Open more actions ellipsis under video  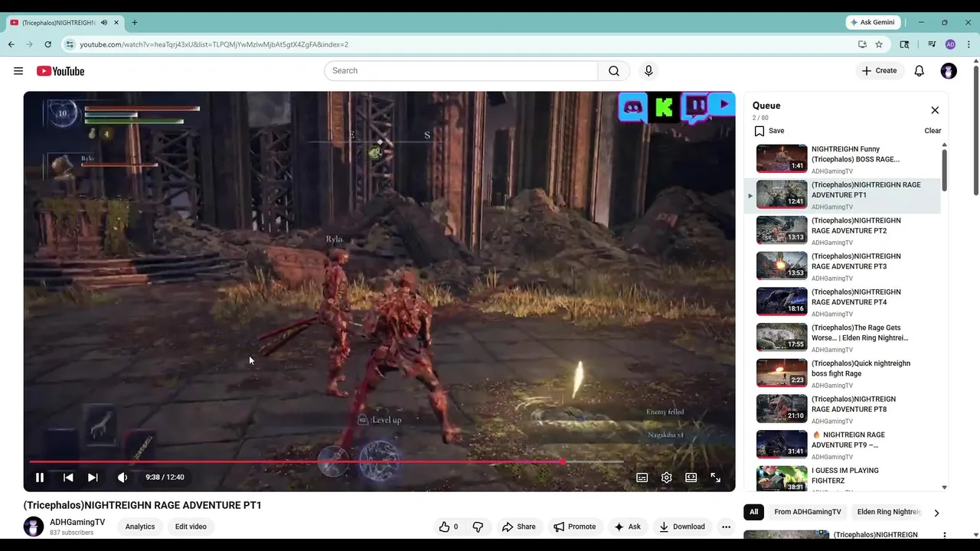726,527
